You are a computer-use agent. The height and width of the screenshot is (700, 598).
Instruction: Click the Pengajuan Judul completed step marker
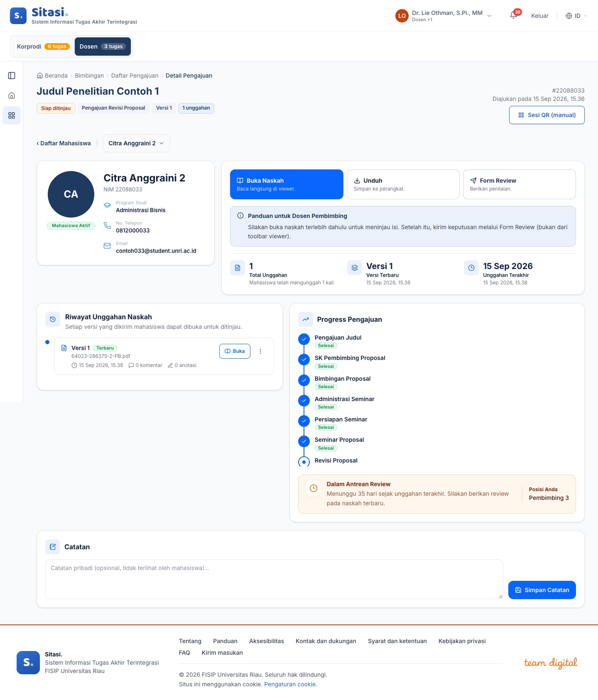304,339
